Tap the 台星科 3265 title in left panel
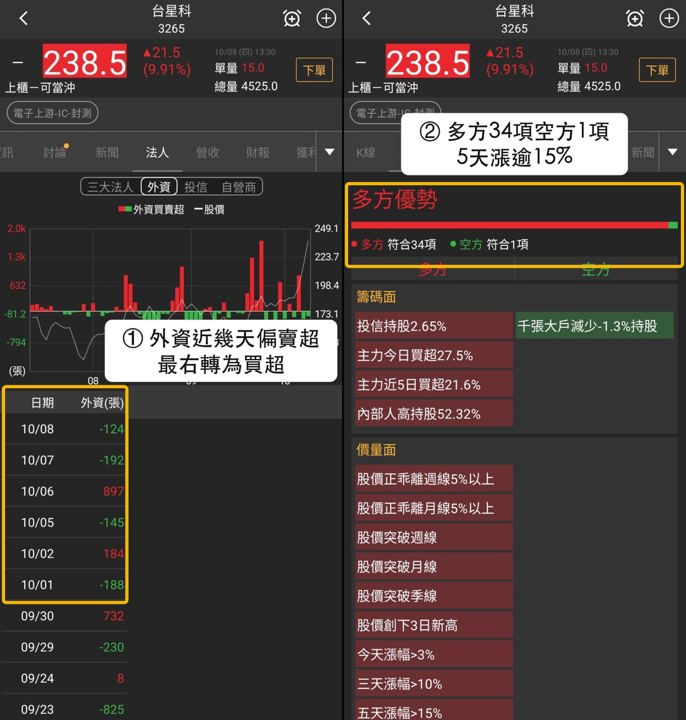 coord(171,19)
